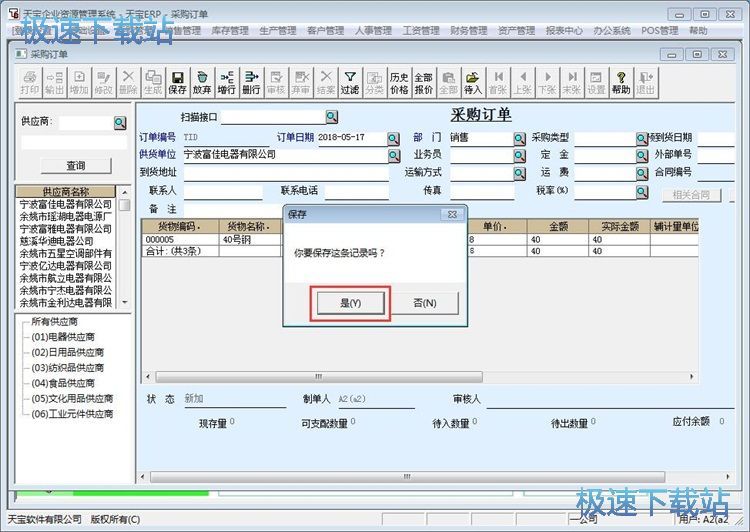Image resolution: width=750 pixels, height=532 pixels.
Task: Open the purchase type (采购类型) lookup
Action: 642,139
